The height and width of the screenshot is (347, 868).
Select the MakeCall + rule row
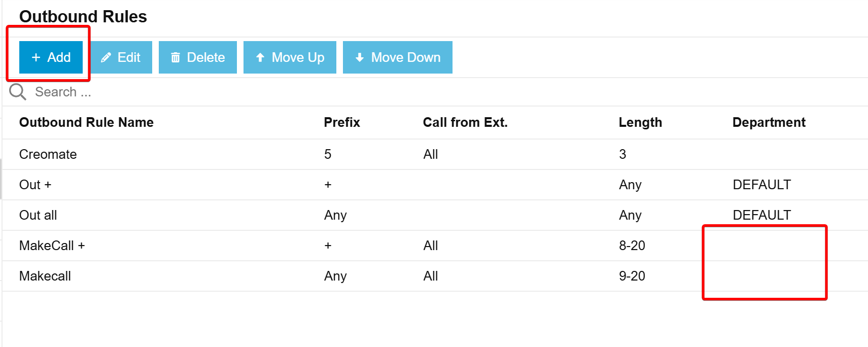click(x=435, y=246)
